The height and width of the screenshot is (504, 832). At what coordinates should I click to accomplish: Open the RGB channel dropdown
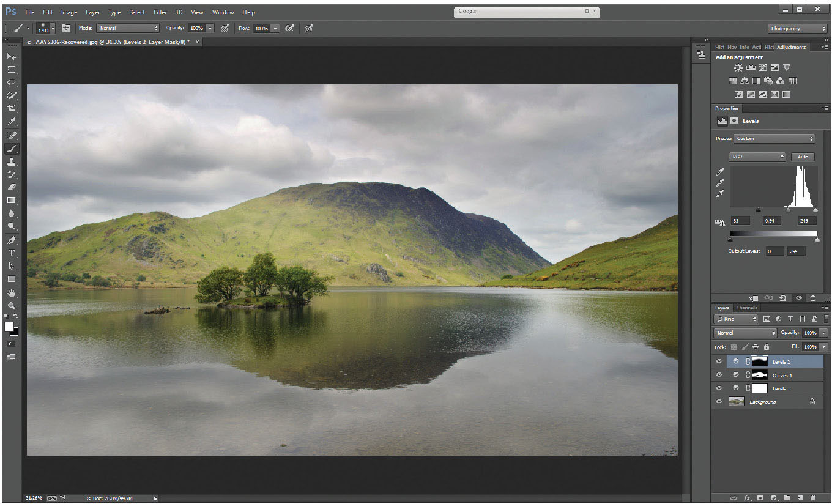tap(757, 157)
